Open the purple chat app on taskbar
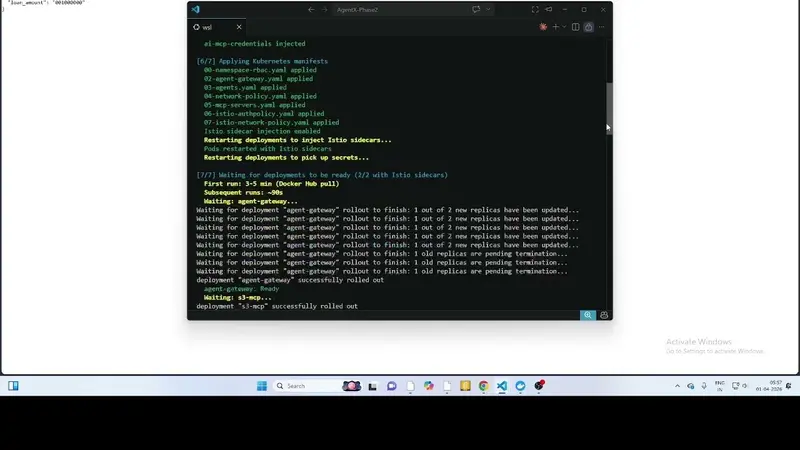 click(x=392, y=386)
